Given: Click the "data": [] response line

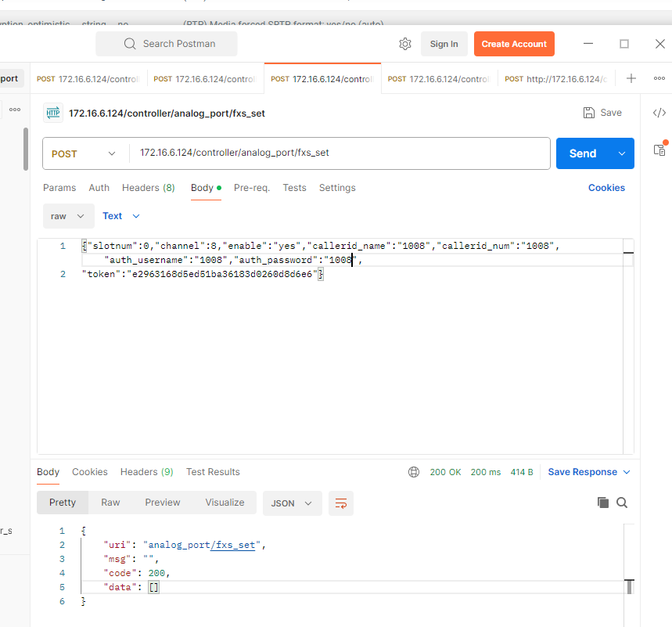Looking at the screenshot, I should (131, 587).
